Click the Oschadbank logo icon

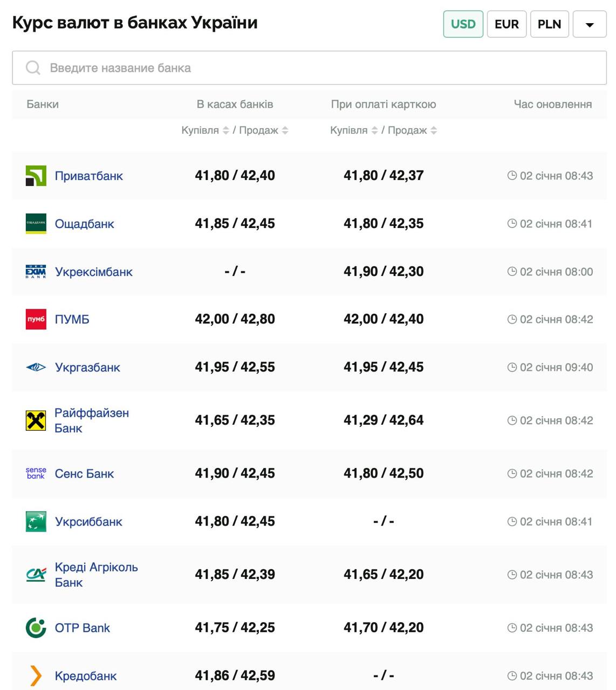[x=36, y=224]
